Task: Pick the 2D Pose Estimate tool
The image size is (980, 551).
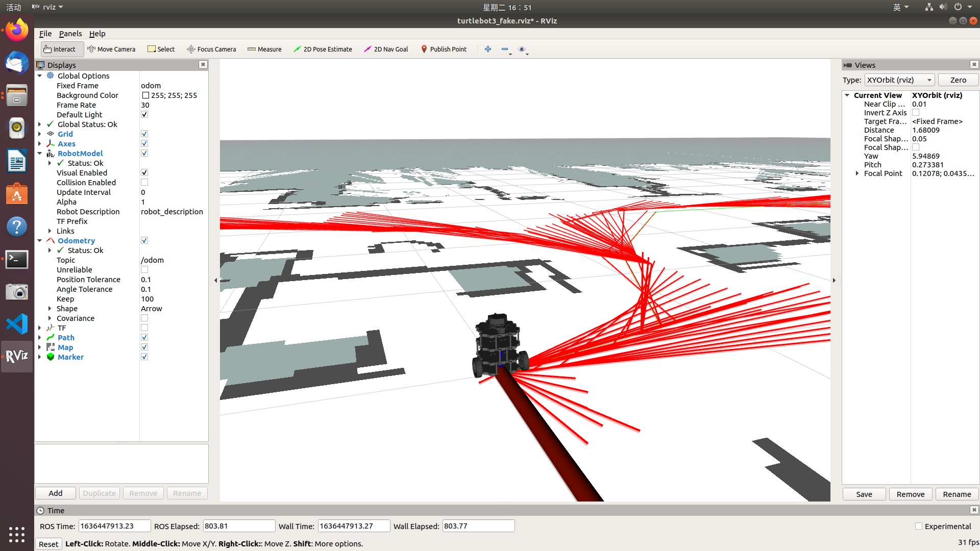Action: point(323,49)
